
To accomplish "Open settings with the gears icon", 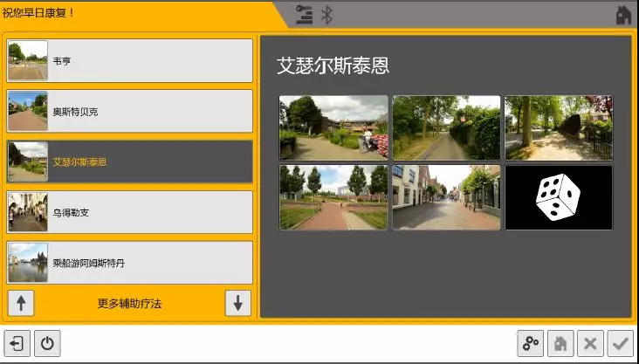I will 530,343.
